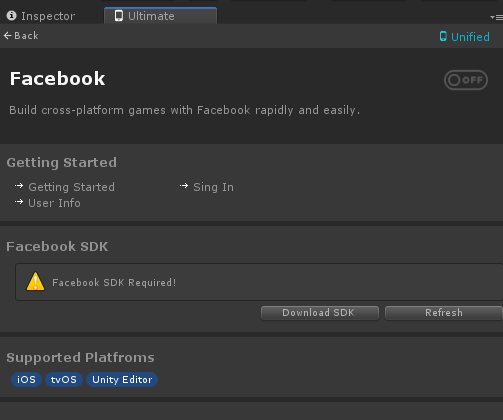Go back using the Back link
Screen dimensions: 503x420
point(21,35)
